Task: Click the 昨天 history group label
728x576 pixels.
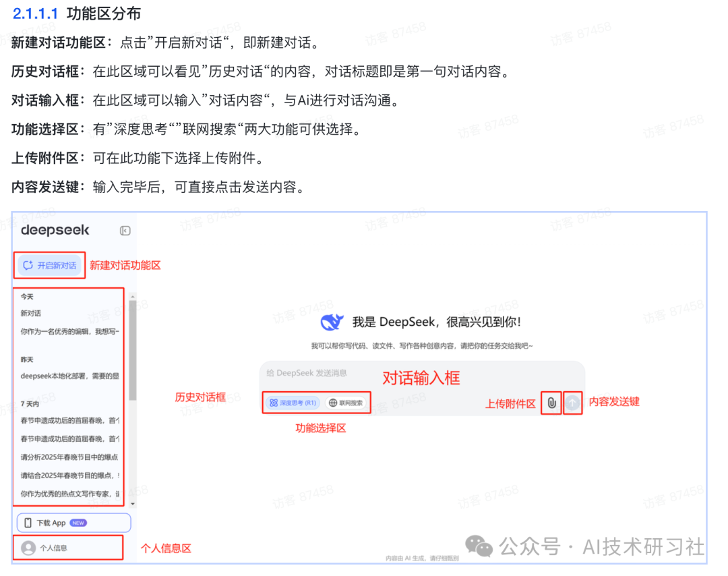Action: 27,359
